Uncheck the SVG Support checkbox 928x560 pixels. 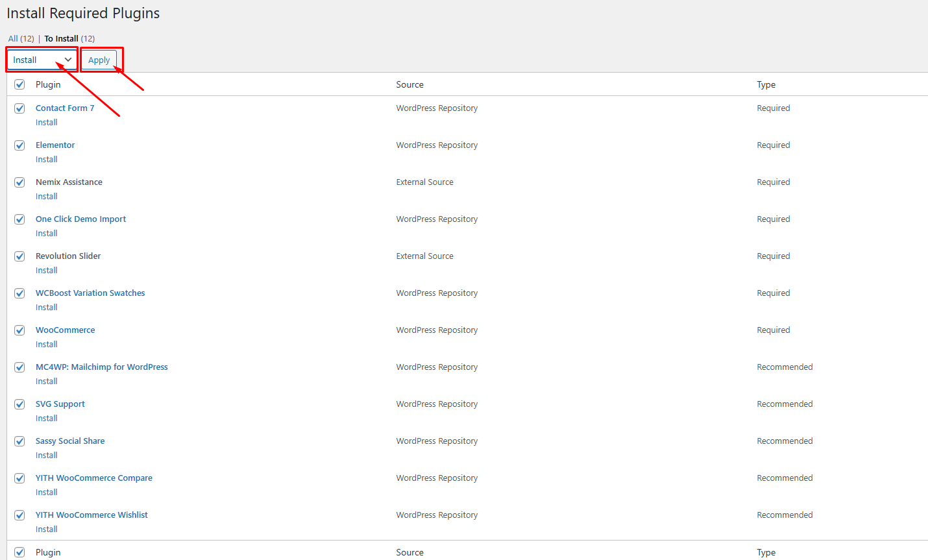[x=19, y=404]
